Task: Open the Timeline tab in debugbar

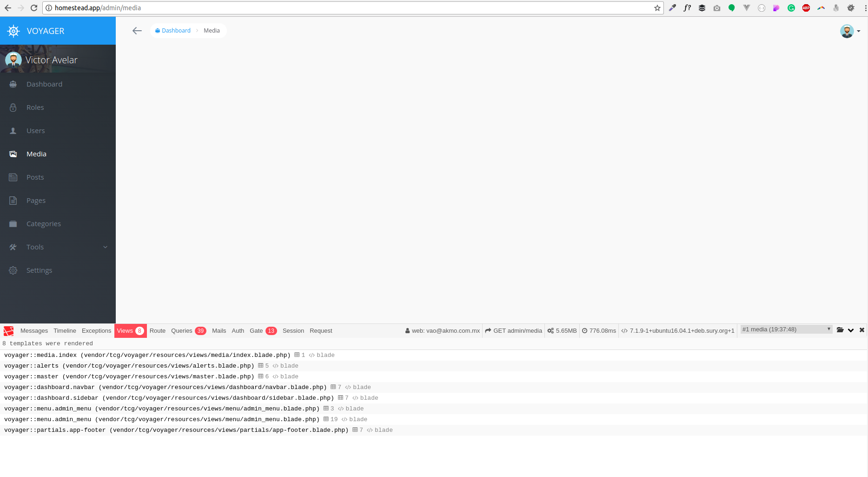Action: click(x=65, y=330)
